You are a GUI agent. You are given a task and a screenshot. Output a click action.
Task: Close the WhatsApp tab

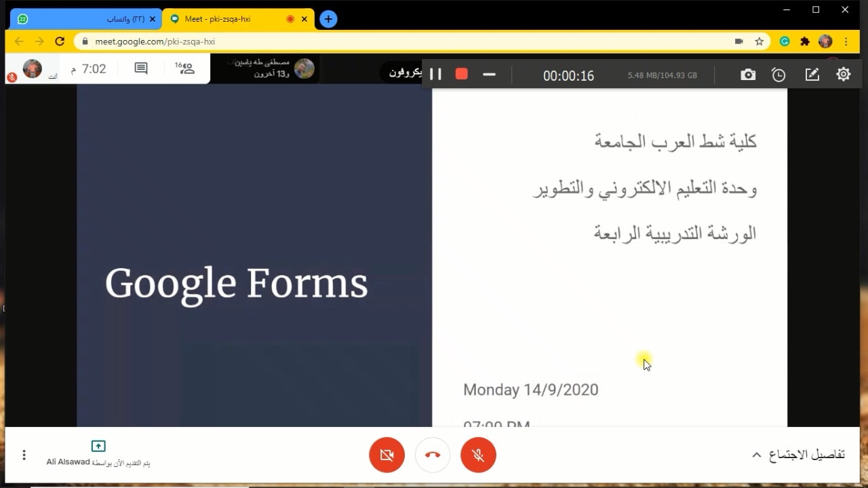click(152, 19)
